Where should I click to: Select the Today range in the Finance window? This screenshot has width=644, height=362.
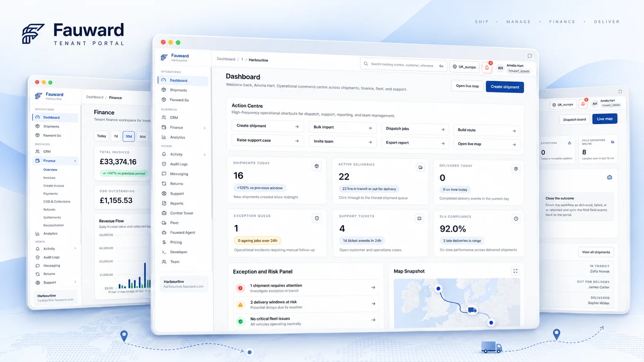click(102, 136)
